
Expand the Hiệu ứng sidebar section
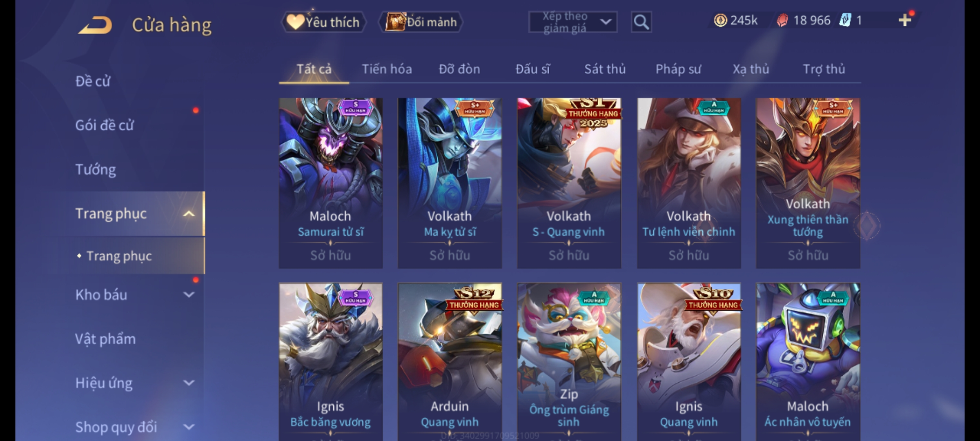coord(189,383)
